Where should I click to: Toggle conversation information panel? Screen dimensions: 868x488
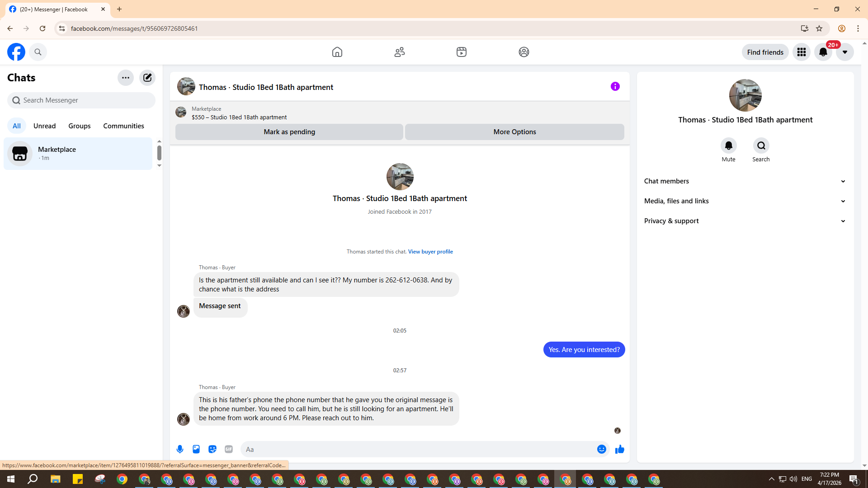click(615, 86)
